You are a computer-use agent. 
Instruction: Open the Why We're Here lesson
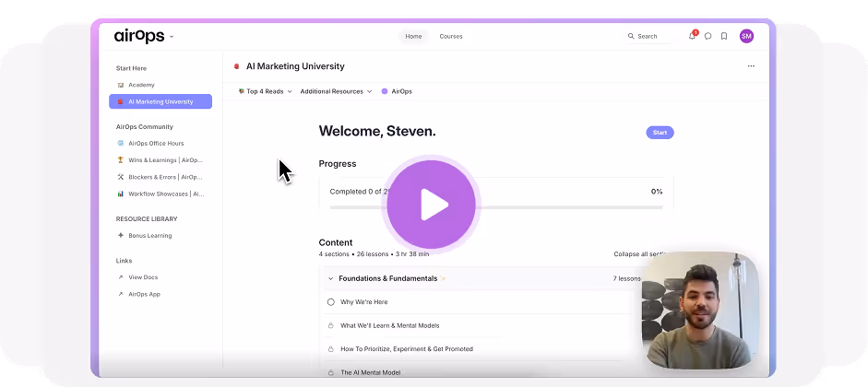click(x=364, y=302)
